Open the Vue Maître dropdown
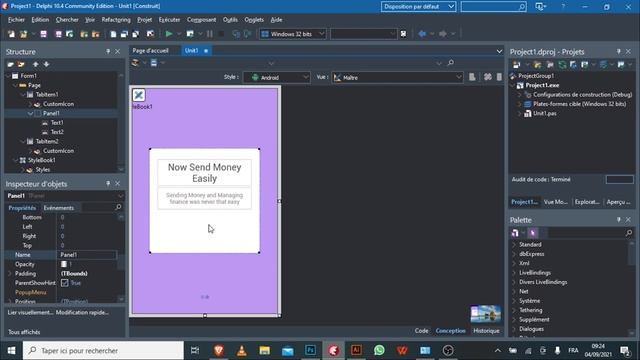640x360 pixels. tap(398, 77)
